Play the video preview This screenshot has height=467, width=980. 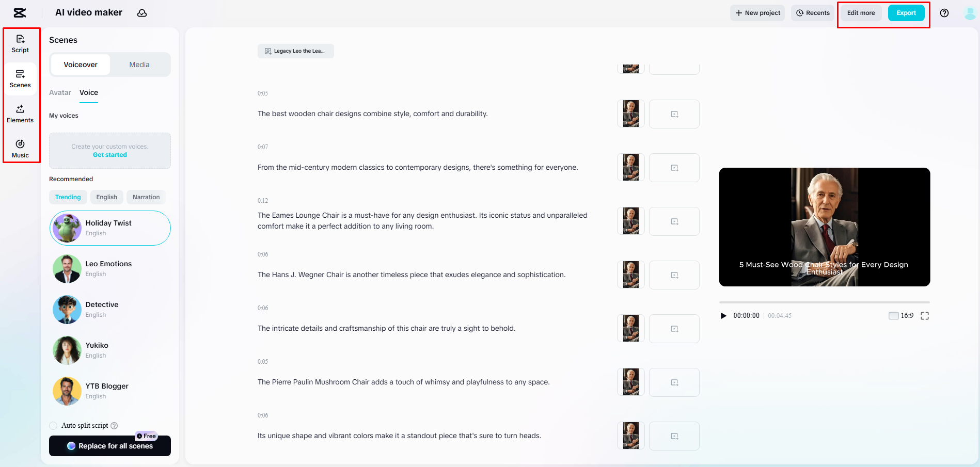[x=723, y=316]
